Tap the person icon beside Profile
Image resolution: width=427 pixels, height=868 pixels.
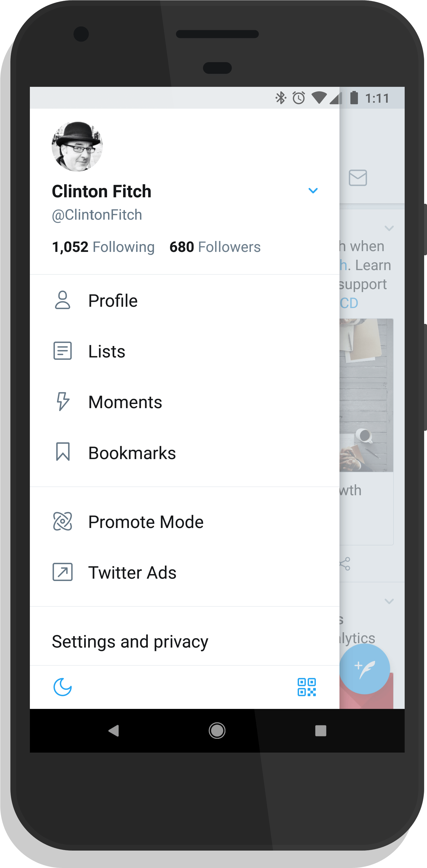coord(63,300)
